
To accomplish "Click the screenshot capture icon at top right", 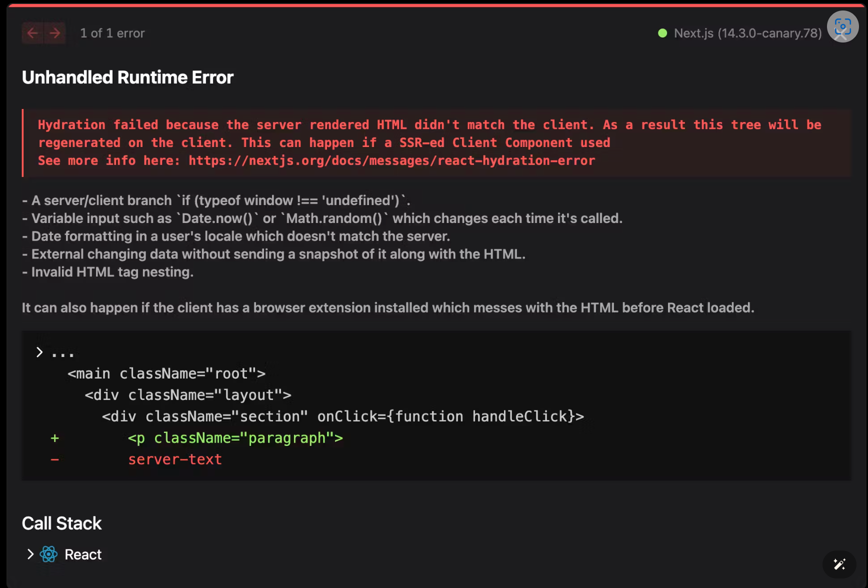I will point(842,26).
